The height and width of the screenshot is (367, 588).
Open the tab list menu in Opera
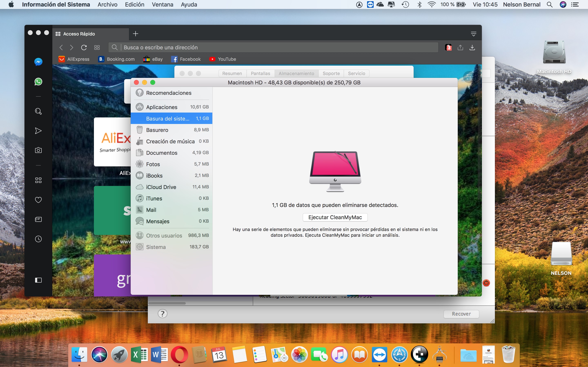click(473, 34)
